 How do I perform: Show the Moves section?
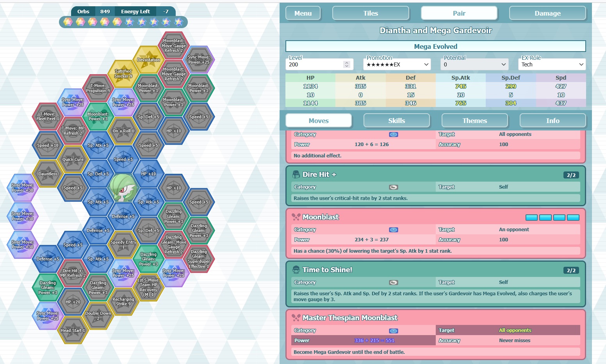tap(319, 120)
